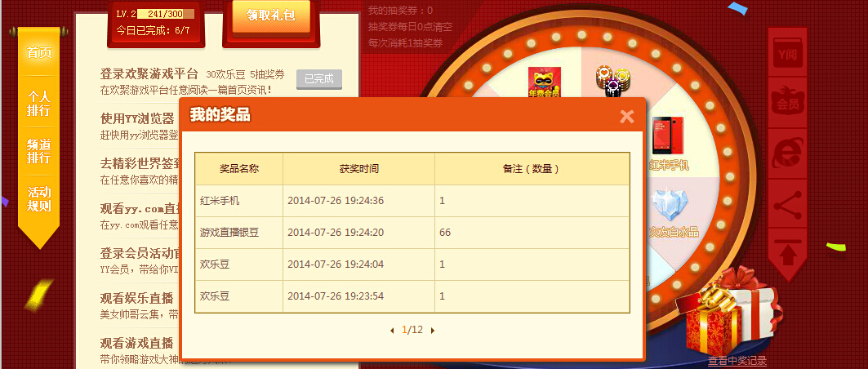Click the 领取礼包 button
Image resolution: width=868 pixels, height=369 pixels.
click(271, 16)
